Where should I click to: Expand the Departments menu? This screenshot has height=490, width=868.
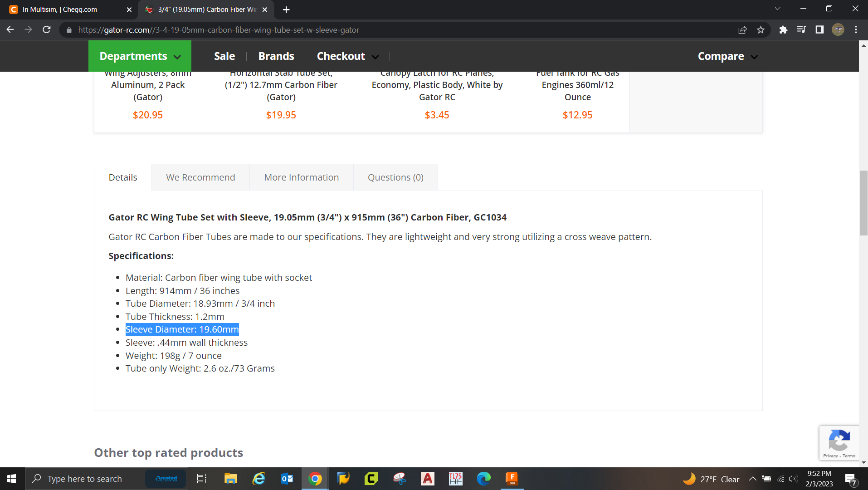pyautogui.click(x=140, y=56)
